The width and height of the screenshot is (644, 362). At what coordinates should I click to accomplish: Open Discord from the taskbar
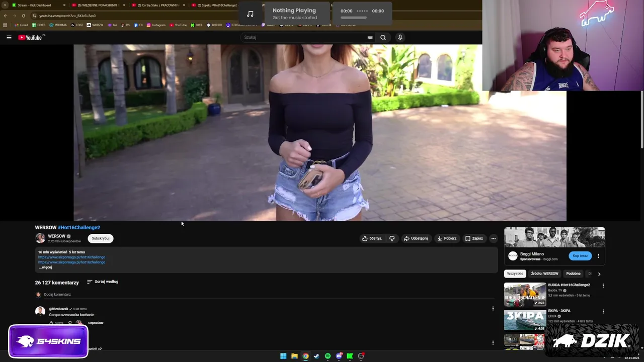click(x=339, y=356)
